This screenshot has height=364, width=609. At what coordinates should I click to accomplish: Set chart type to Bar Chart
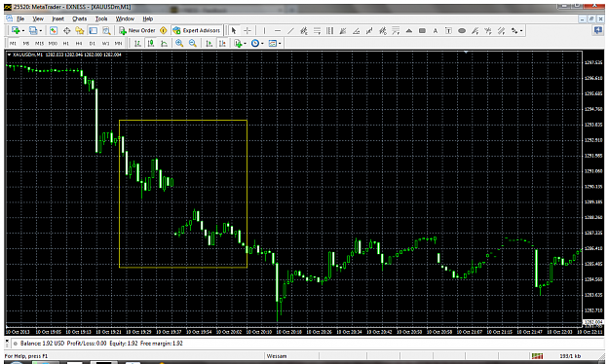pyautogui.click(x=137, y=43)
